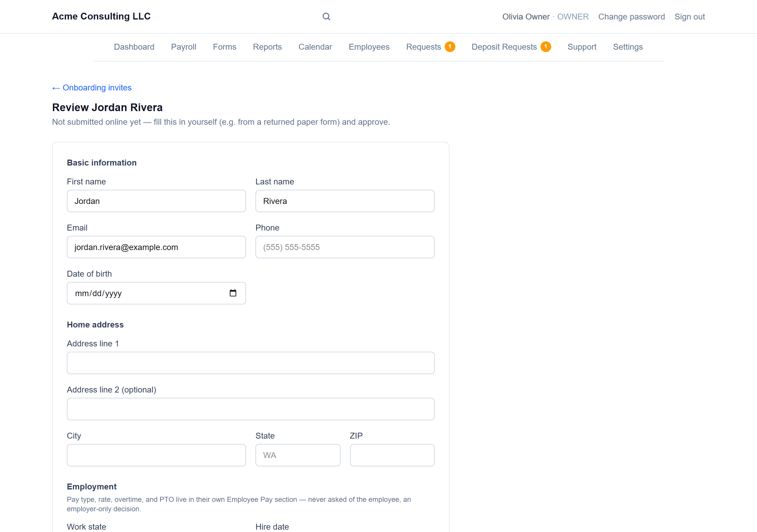757x532 pixels.
Task: Click the Employment section heading
Action: [x=92, y=486]
